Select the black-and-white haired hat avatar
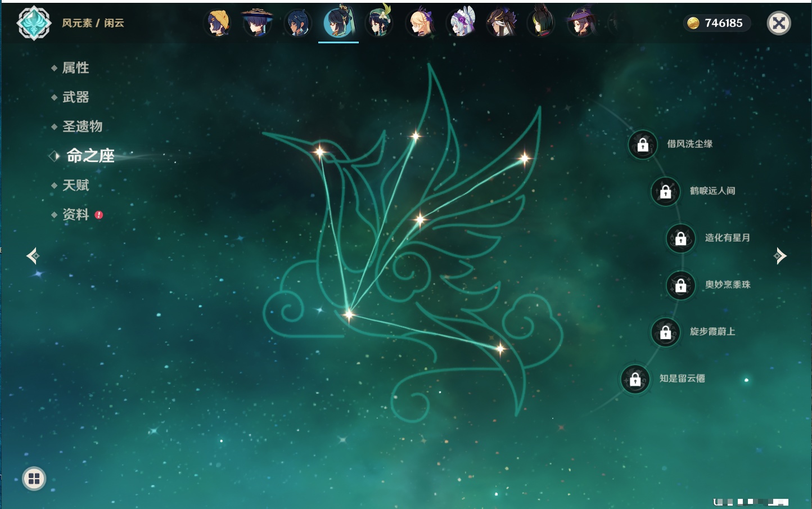Screen dimensions: 812x509 tap(502, 23)
